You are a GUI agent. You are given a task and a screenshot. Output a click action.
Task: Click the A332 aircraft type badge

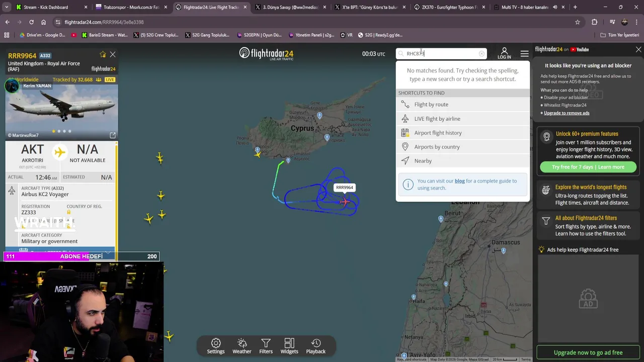tap(45, 56)
